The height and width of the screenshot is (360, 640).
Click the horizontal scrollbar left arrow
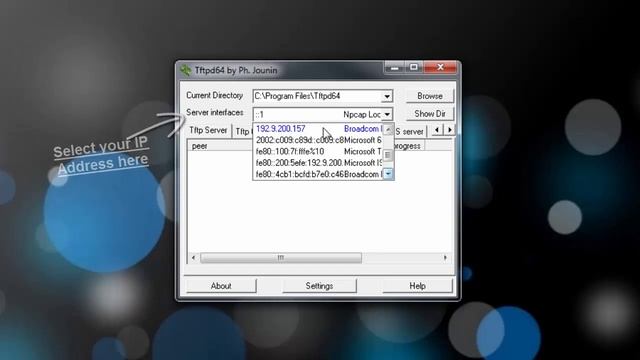193,258
